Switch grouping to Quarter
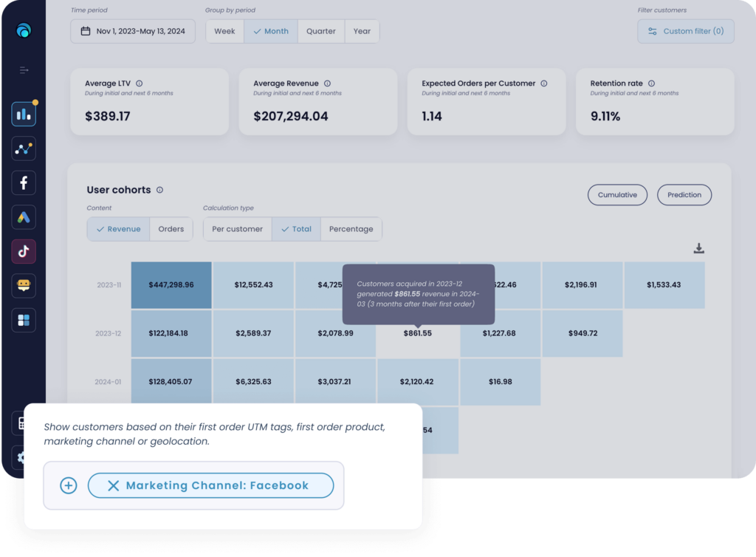 point(320,31)
